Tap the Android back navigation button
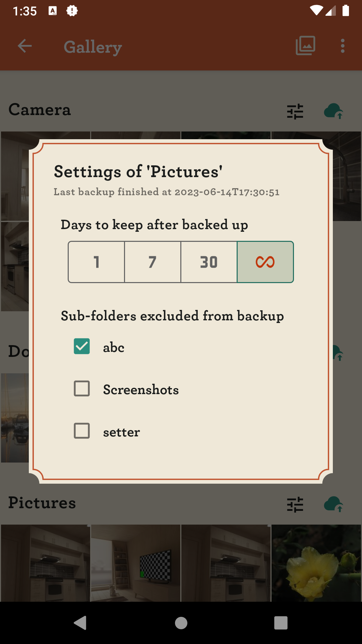This screenshot has height=644, width=362. click(x=80, y=623)
